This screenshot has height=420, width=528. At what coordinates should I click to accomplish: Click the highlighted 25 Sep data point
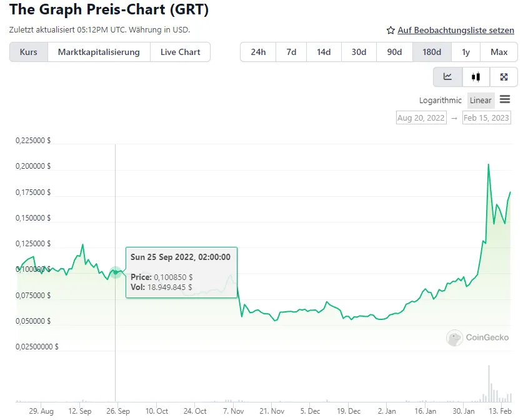pos(116,272)
